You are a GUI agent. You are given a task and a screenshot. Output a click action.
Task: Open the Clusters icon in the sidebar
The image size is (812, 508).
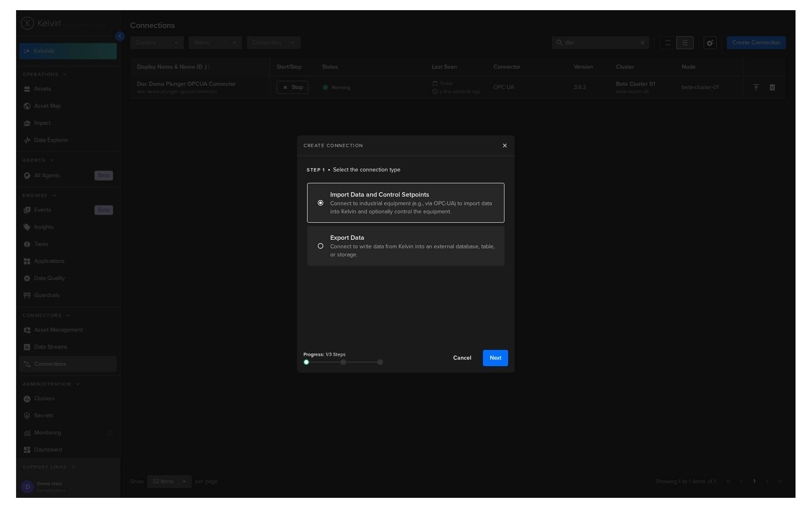(27, 399)
